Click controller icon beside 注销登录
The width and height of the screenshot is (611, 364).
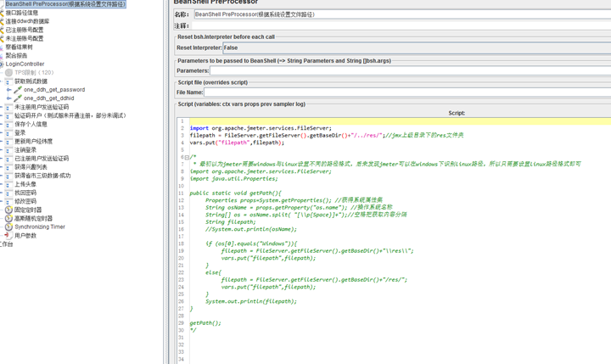[x=9, y=150]
